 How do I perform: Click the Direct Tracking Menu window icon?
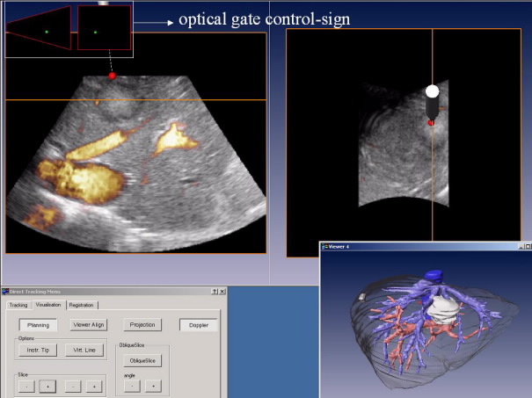coord(6,291)
